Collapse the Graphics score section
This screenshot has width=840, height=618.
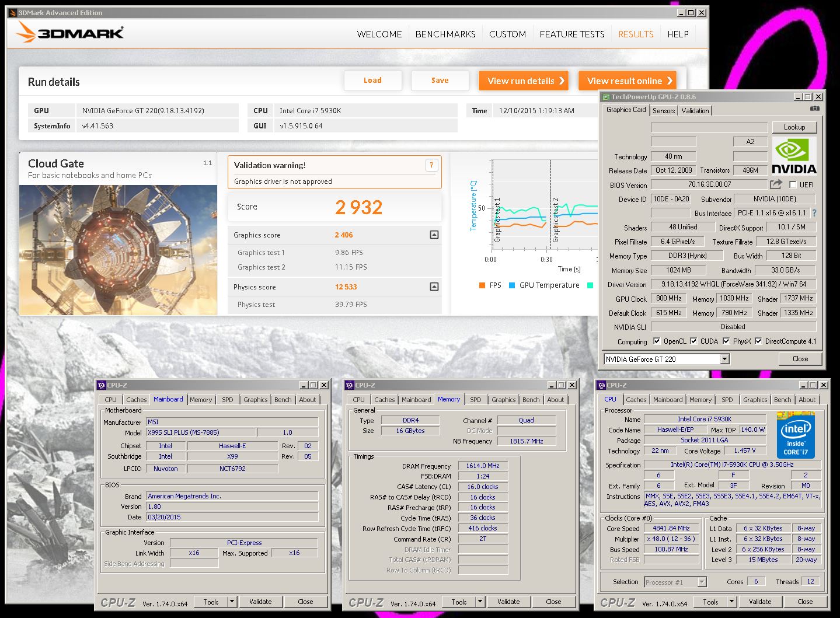pos(434,235)
